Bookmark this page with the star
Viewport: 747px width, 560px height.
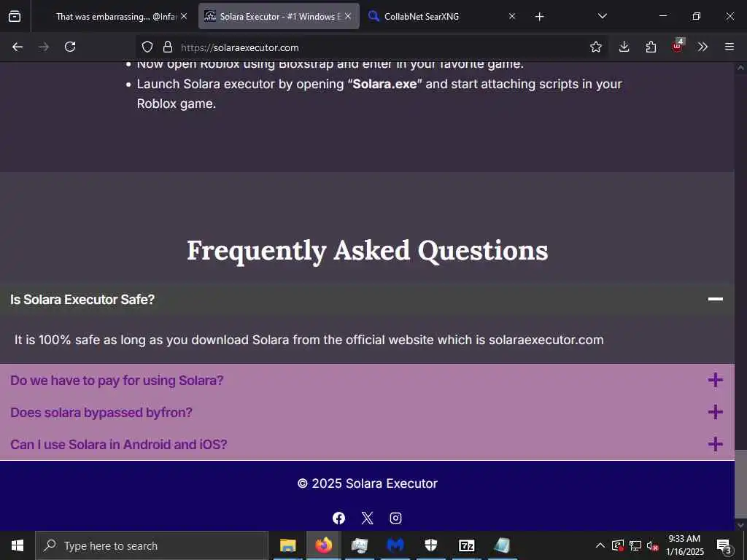point(595,47)
